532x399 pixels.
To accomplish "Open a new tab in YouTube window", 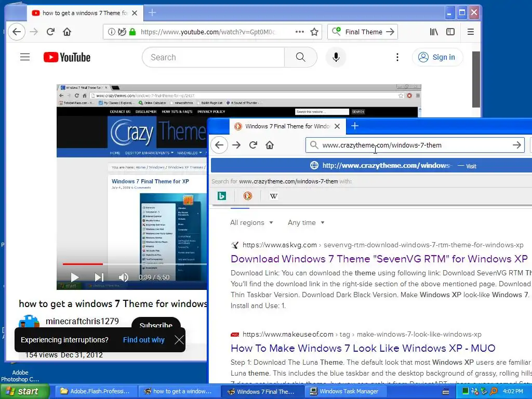I will (152, 13).
